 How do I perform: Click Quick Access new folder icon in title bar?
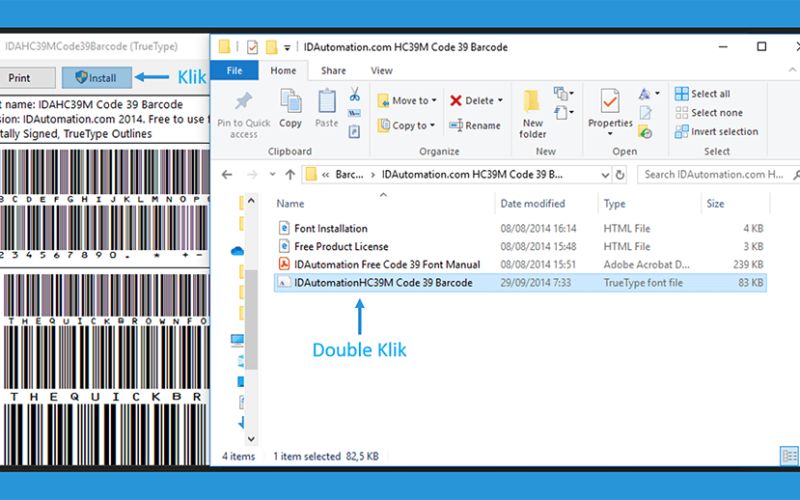(x=271, y=47)
